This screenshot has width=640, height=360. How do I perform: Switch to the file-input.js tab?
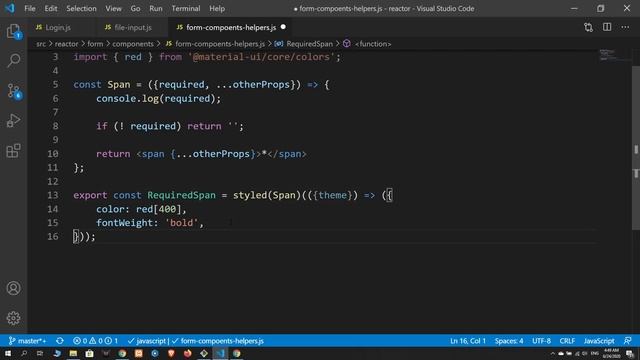[x=132, y=27]
